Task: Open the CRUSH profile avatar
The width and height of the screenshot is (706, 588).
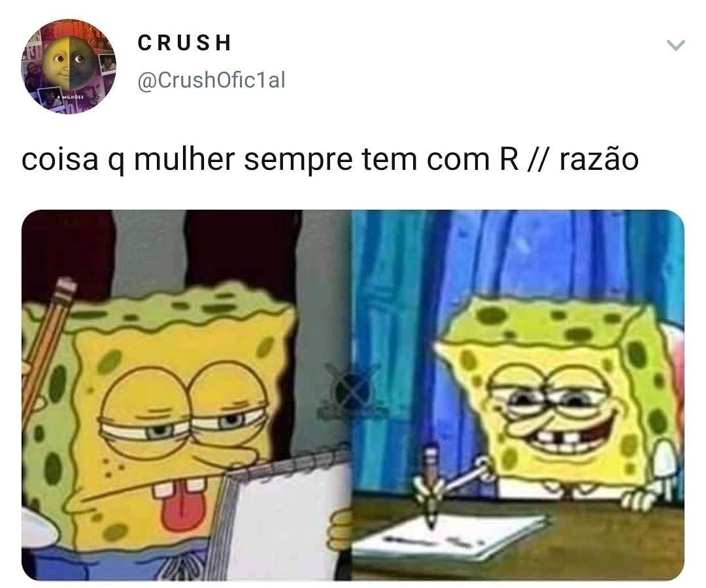Action: click(x=69, y=66)
